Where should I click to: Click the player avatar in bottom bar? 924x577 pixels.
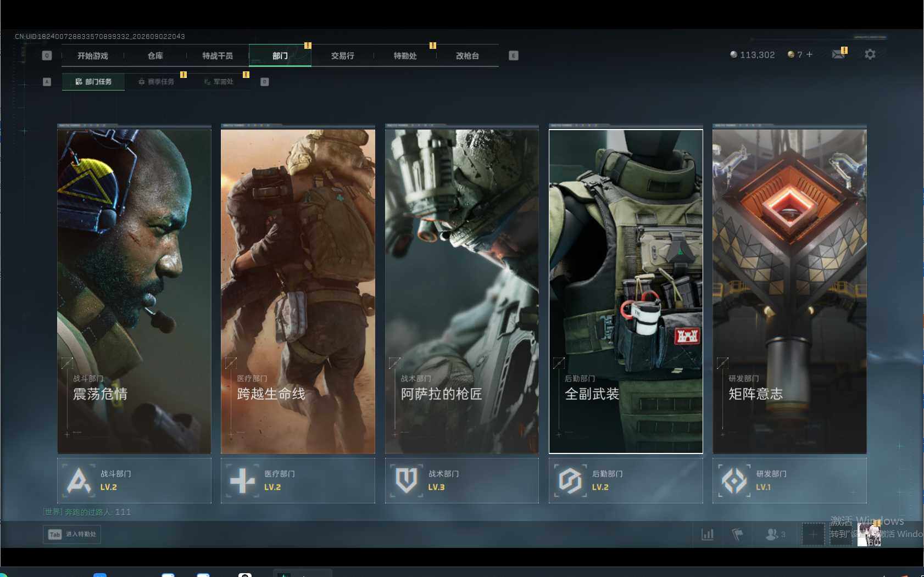(x=869, y=535)
